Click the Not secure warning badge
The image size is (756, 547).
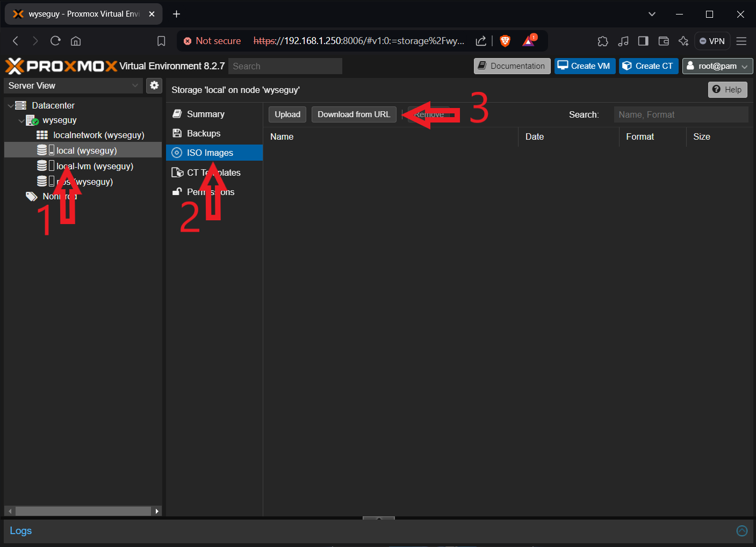[212, 41]
